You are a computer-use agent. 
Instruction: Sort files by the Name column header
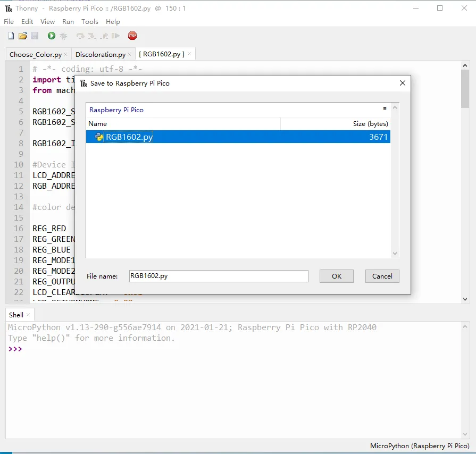[x=183, y=124]
